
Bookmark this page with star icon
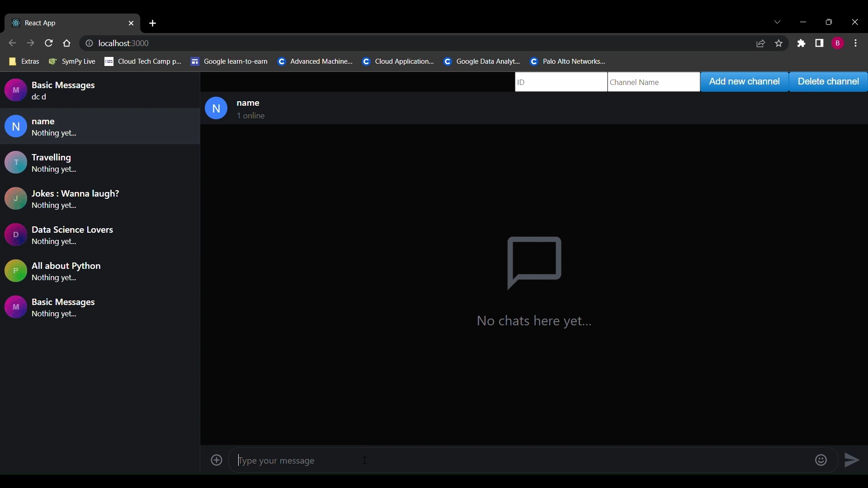(x=779, y=43)
